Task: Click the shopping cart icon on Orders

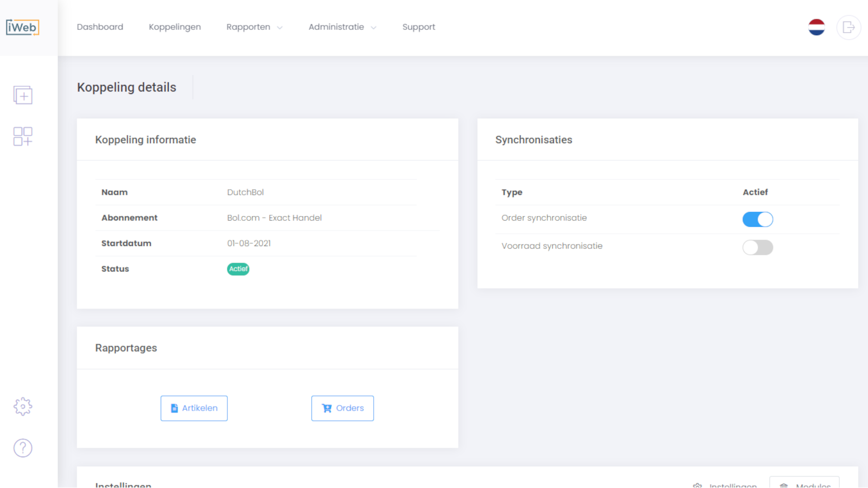Action: (x=327, y=408)
